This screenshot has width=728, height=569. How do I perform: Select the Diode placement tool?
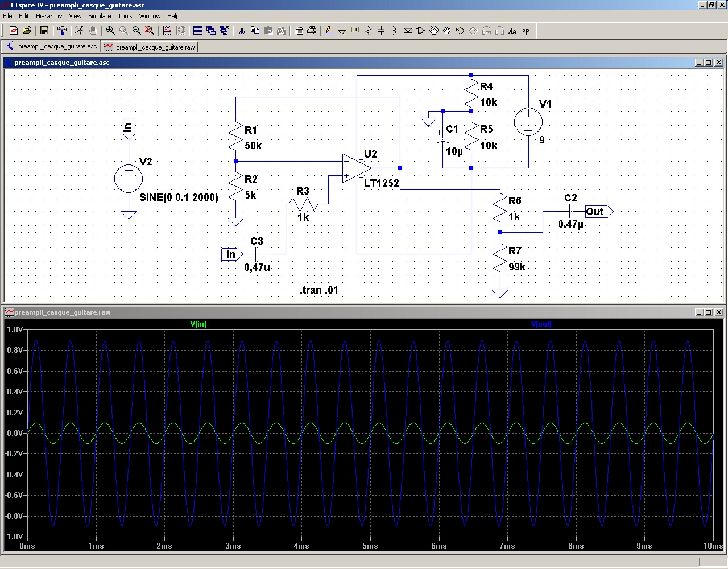click(x=408, y=31)
